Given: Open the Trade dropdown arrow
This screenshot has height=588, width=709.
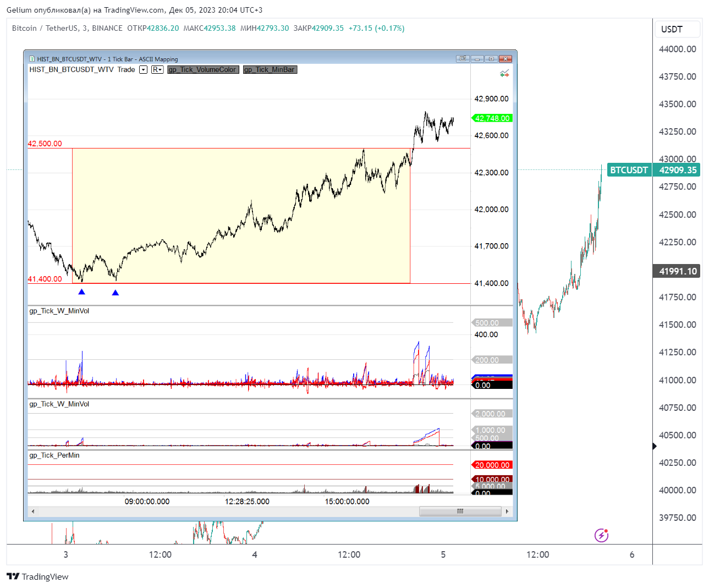Looking at the screenshot, I should pos(143,70).
